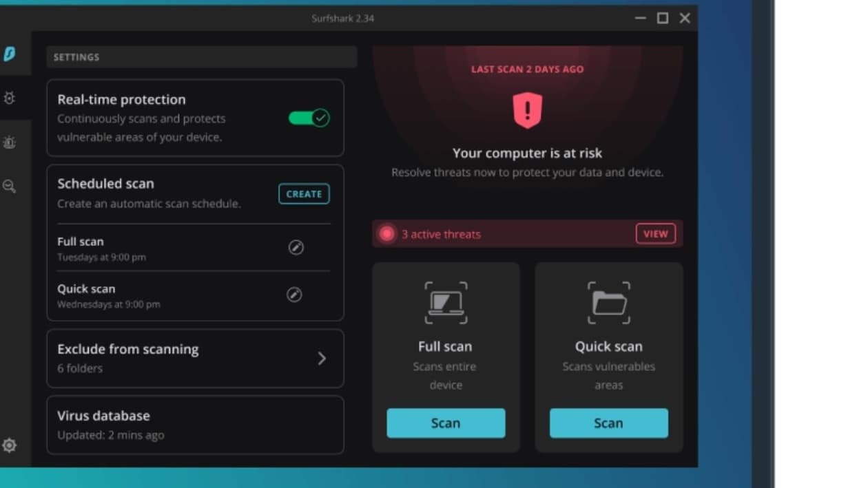Click the SETTINGS header bar
The height and width of the screenshot is (488, 868).
pos(202,57)
